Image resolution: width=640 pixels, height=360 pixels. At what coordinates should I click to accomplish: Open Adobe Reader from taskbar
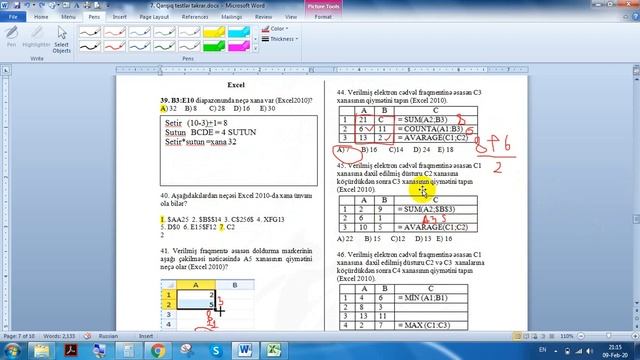pos(71,350)
